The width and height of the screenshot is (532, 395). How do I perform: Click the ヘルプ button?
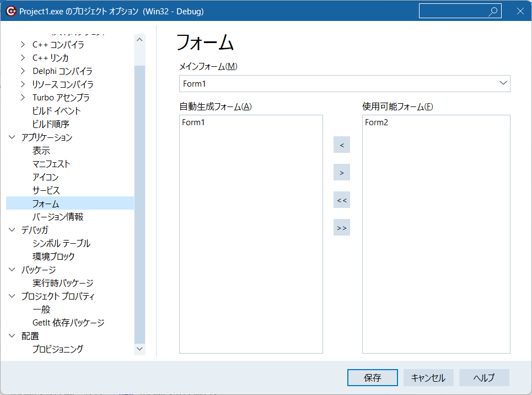[484, 378]
